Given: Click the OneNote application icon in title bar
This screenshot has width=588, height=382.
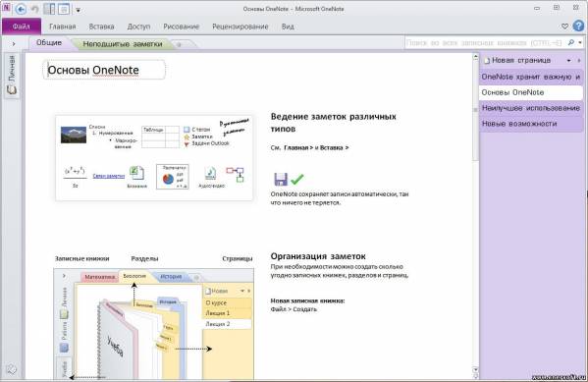Looking at the screenshot, I should click(6, 8).
